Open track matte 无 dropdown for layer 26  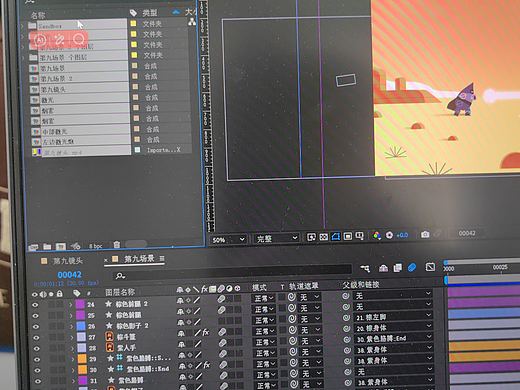(310, 319)
